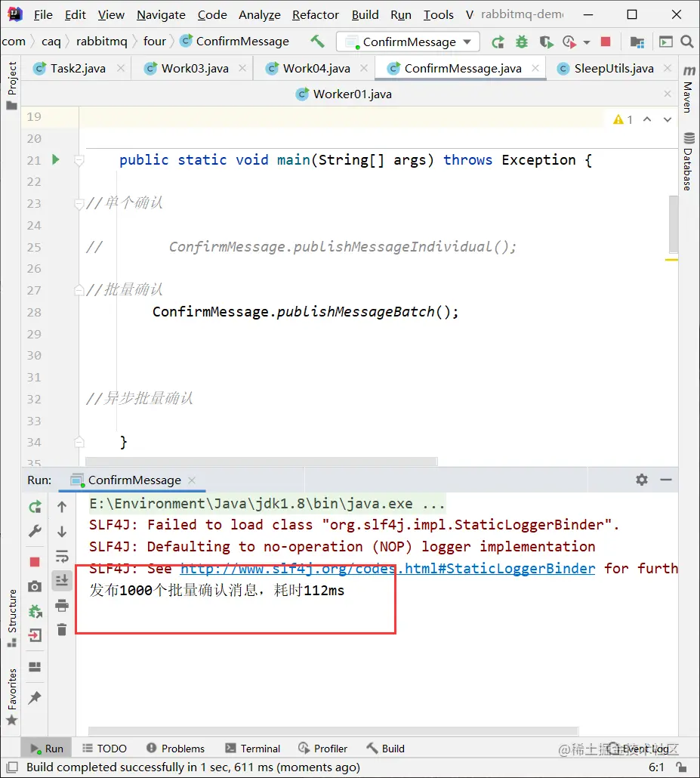Viewport: 700px width, 778px height.
Task: Click green run gutter arrow at line 21
Action: [56, 159]
